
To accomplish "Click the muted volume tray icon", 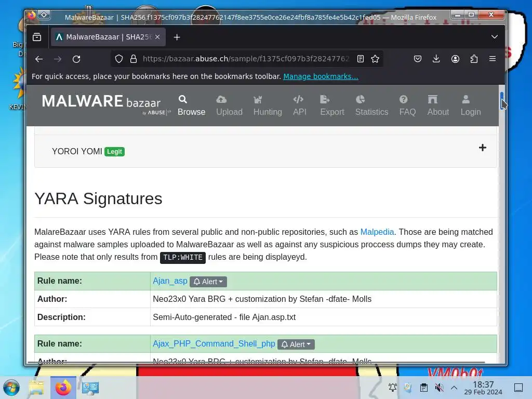I will coord(439,388).
